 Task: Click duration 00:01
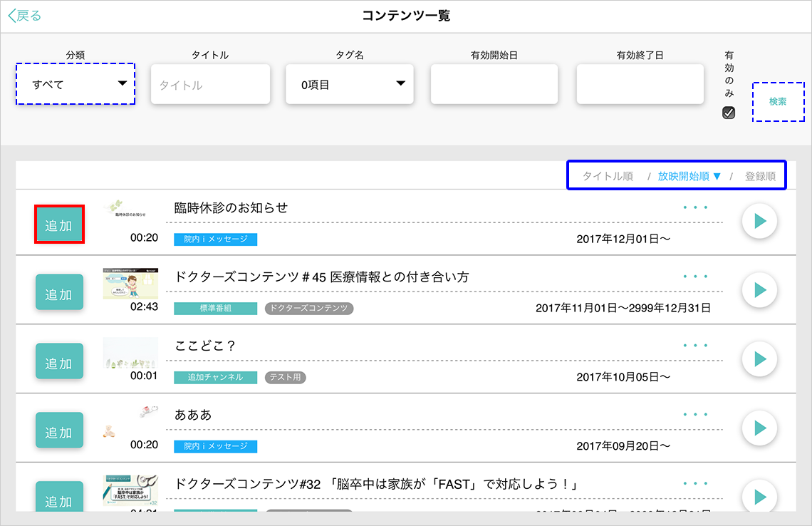(x=144, y=375)
